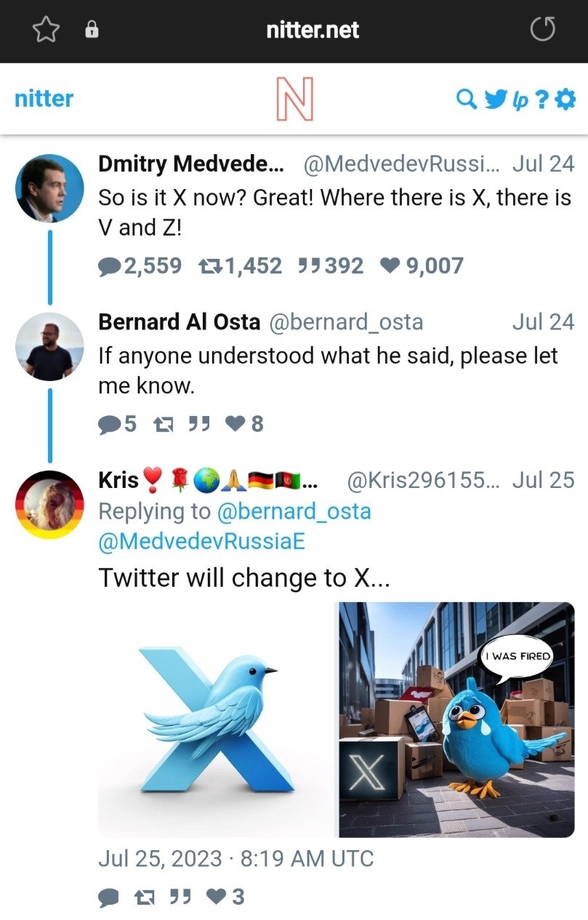Click the nitter home link
The image size is (588, 920).
click(x=44, y=99)
